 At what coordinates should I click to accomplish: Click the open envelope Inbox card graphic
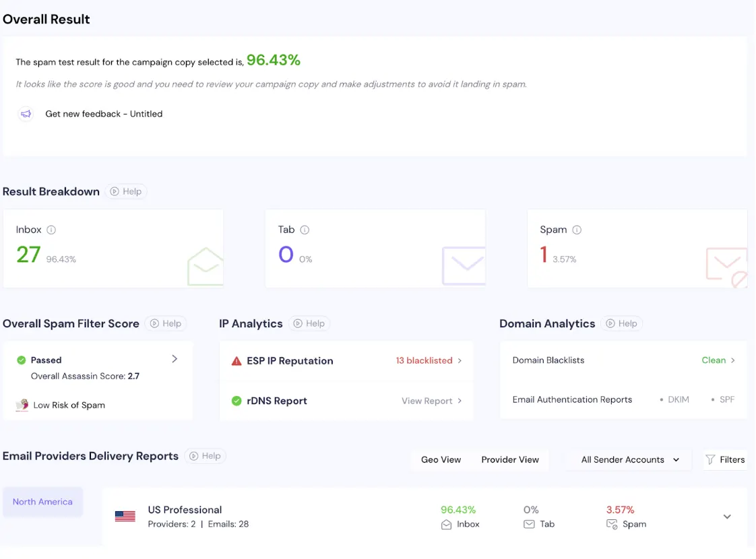(x=206, y=267)
